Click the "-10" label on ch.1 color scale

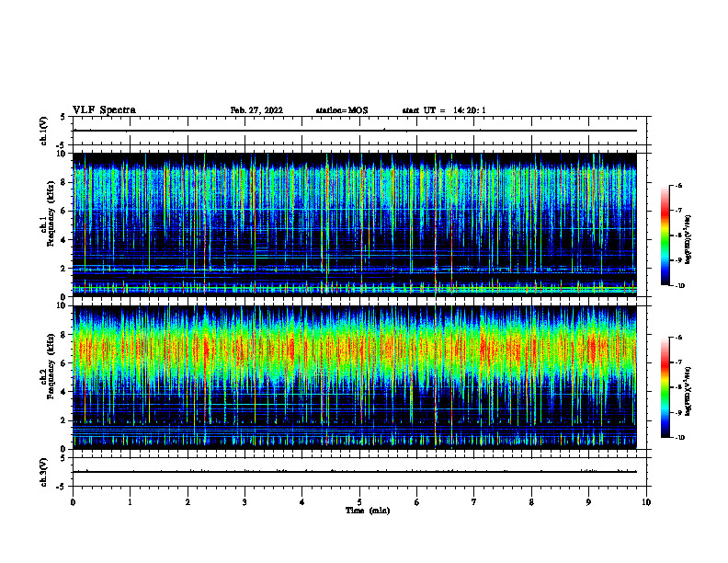tap(679, 286)
